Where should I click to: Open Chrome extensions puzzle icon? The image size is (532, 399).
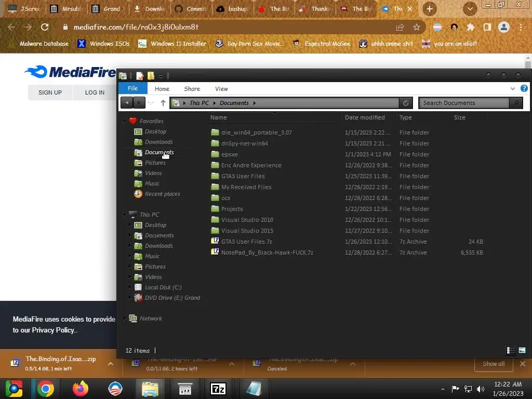[x=470, y=27]
